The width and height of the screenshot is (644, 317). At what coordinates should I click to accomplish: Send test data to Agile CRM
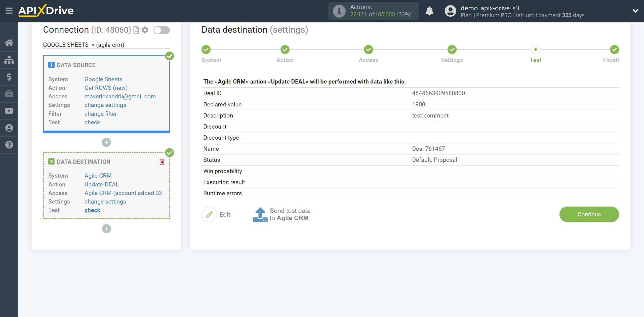tap(281, 214)
